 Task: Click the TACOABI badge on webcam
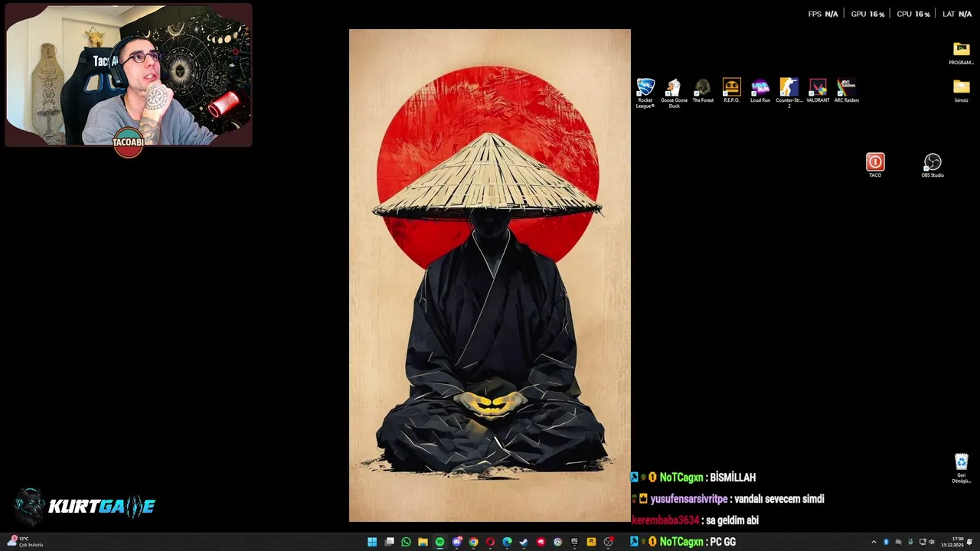point(129,142)
